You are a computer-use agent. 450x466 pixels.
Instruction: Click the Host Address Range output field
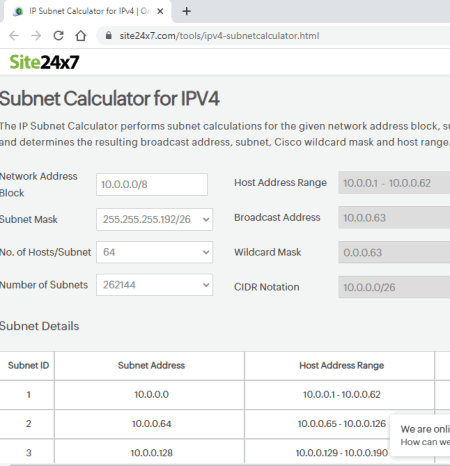coord(394,183)
